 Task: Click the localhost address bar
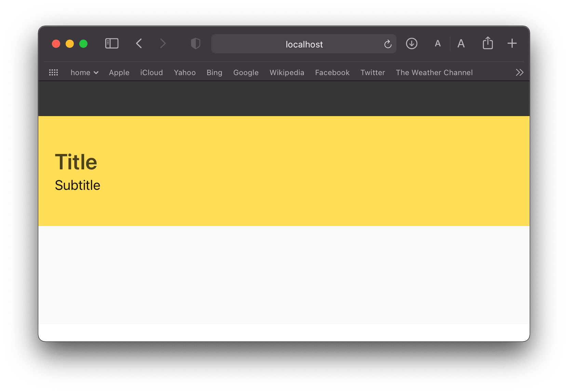[x=304, y=44]
